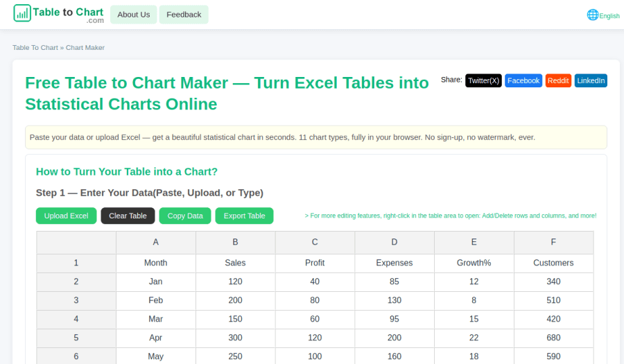Select May's Profit value 100
The width and height of the screenshot is (624, 364).
(315, 356)
